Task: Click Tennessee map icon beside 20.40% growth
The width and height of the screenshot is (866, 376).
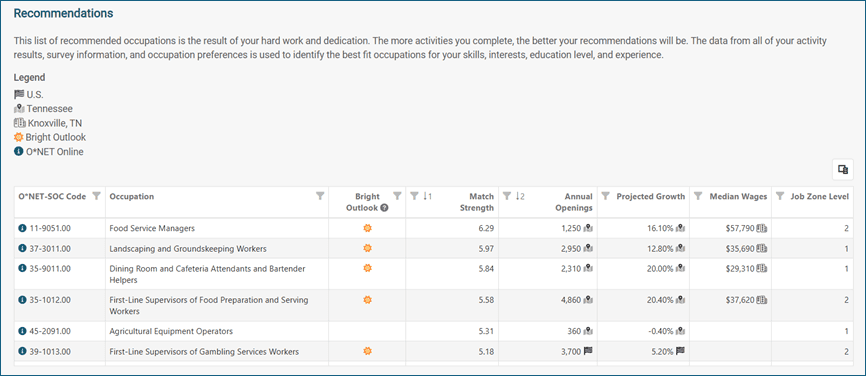Action: [680, 300]
